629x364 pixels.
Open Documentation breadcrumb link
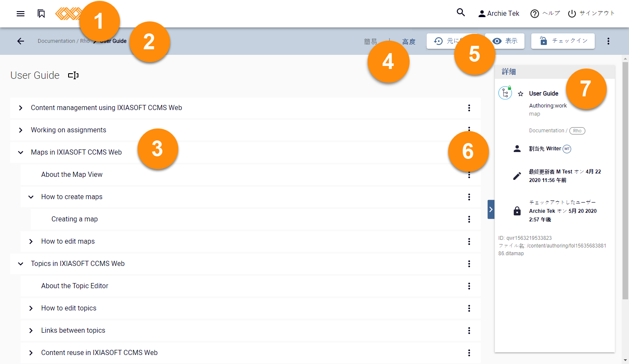click(x=56, y=41)
